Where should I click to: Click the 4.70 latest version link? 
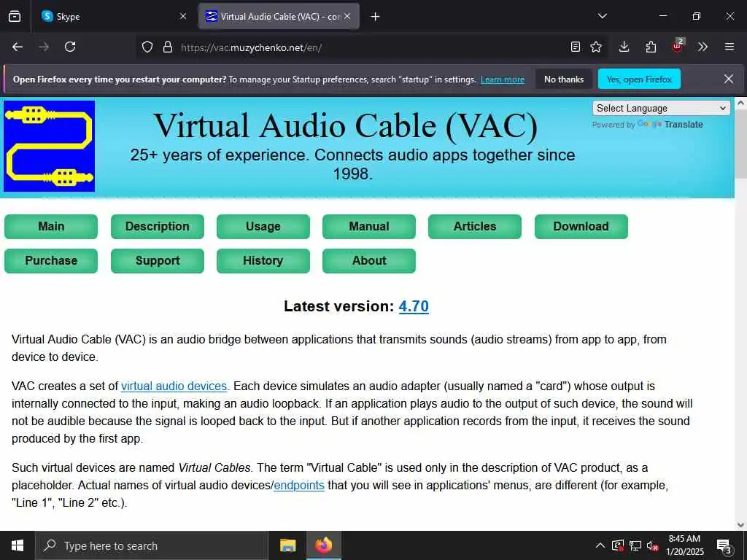[x=414, y=306]
